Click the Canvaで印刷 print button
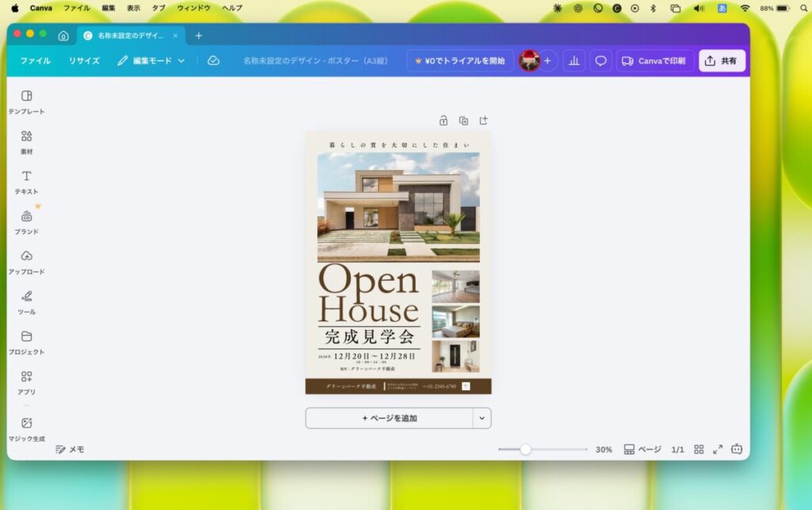 tap(653, 61)
